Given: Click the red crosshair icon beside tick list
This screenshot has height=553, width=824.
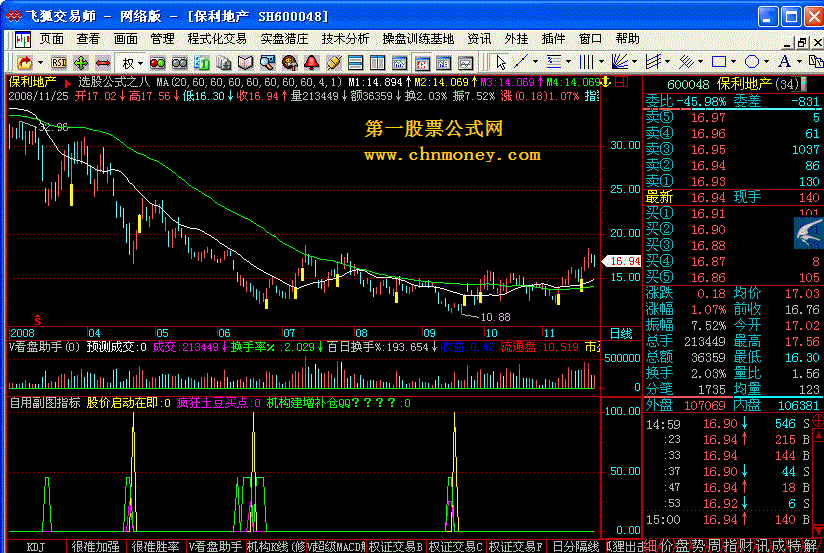Looking at the screenshot, I should 818,420.
